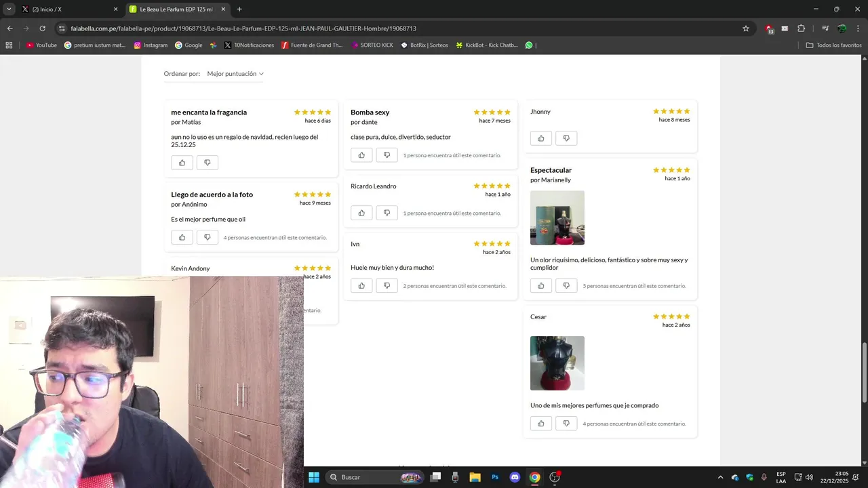Thumbs down Jhonny's review

[566, 138]
